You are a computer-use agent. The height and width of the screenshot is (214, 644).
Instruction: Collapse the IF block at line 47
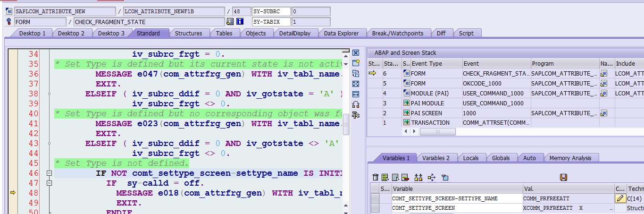tap(49, 183)
